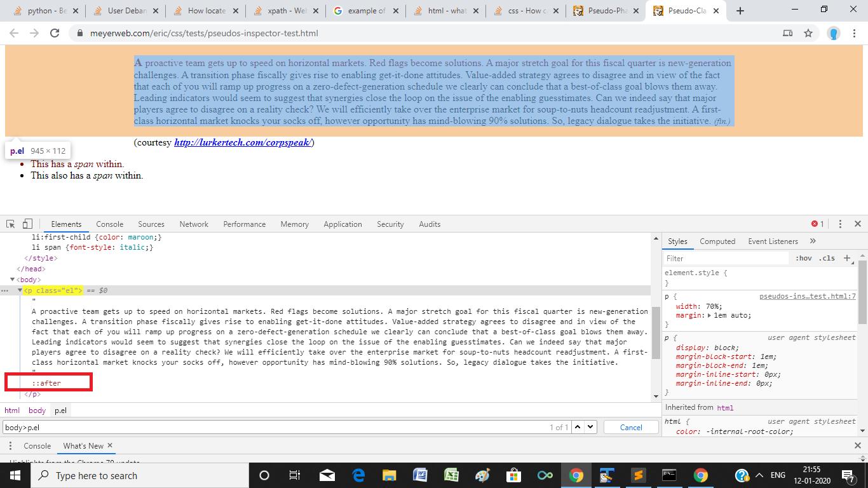868x488 pixels.
Task: Activate the inspect element picker icon
Action: click(x=11, y=224)
